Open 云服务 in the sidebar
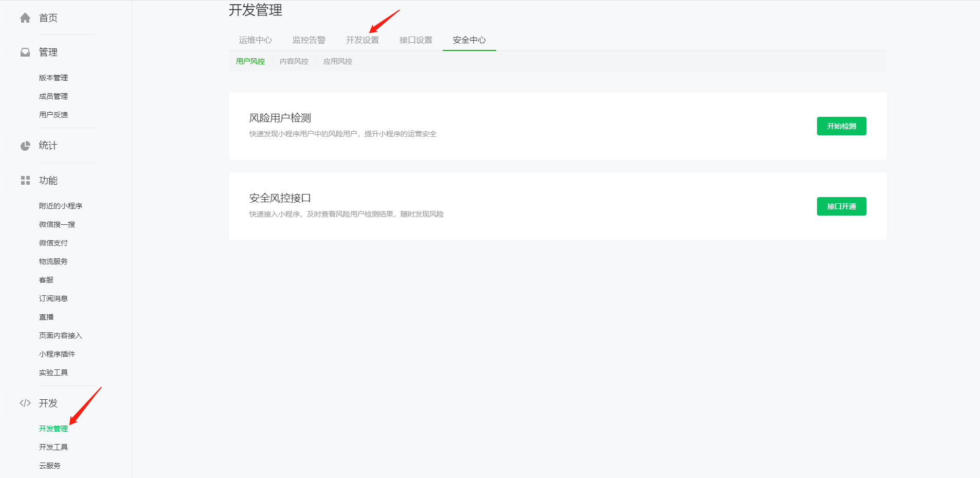 coord(50,466)
